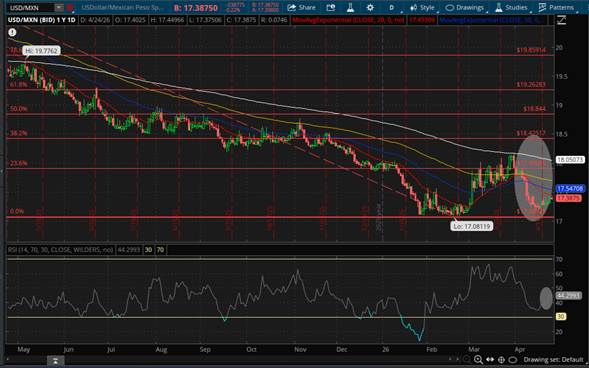Expand the USD/MXN symbol dropdown arrow
Viewport: 589px width, 368px height.
59,8
